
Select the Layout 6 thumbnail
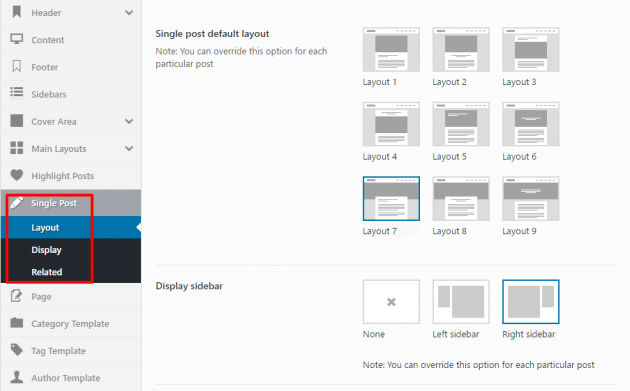coord(531,124)
